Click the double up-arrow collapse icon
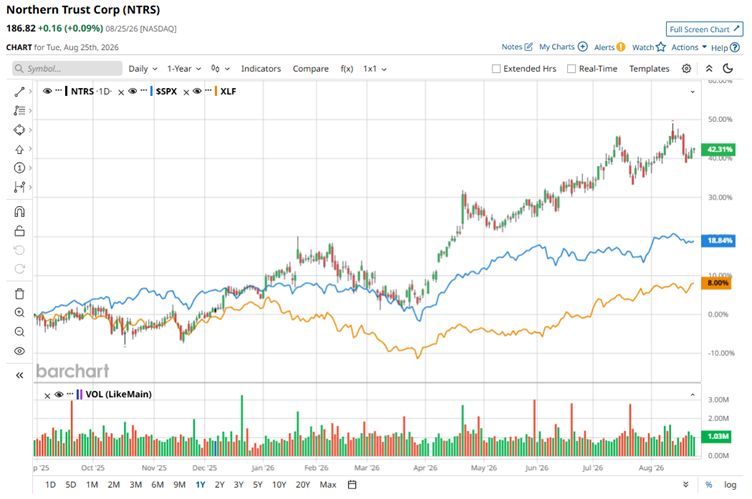Screen dimensions: 752x499 pyautogui.click(x=709, y=69)
